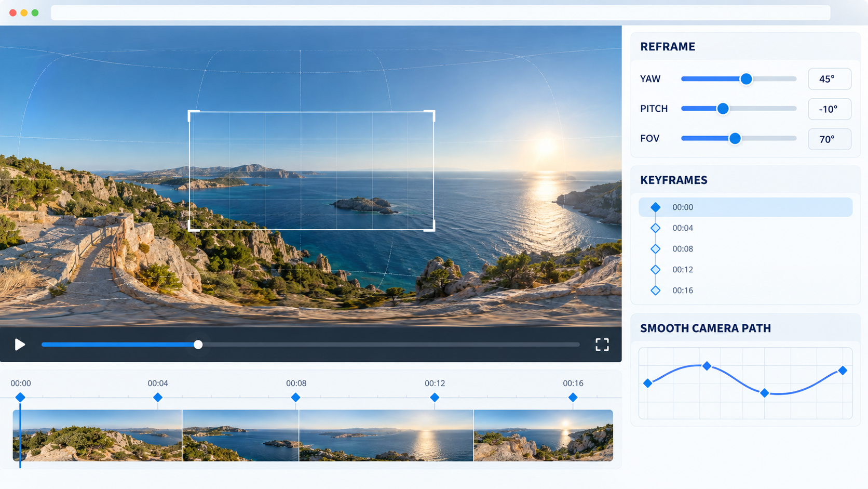Click the third camera path curve point at trough
Screen dimensions: 868x489
tap(764, 393)
